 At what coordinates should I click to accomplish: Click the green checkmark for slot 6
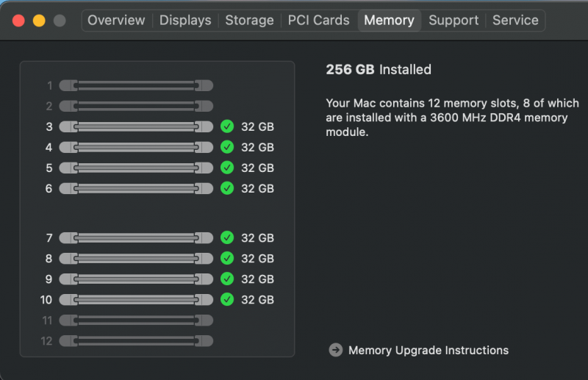click(227, 188)
